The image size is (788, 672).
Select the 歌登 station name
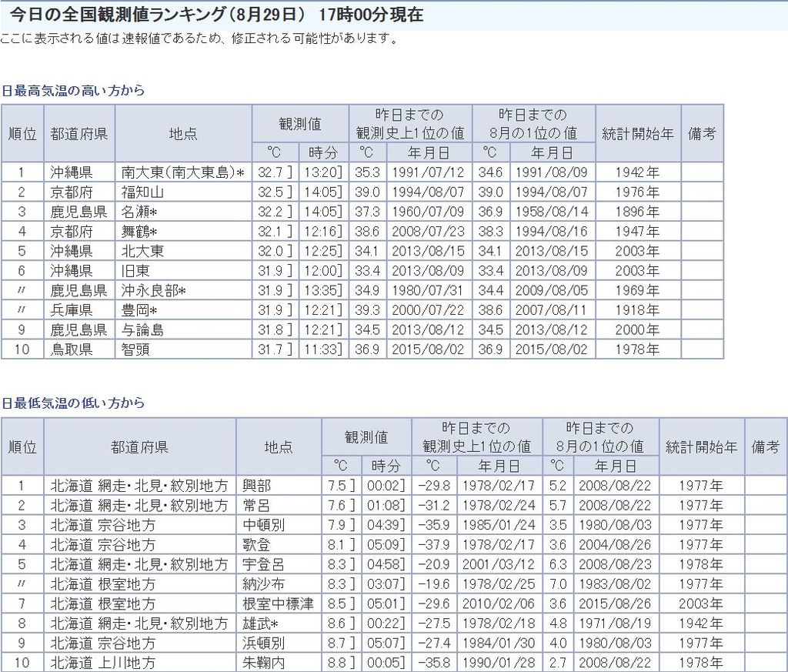256,544
